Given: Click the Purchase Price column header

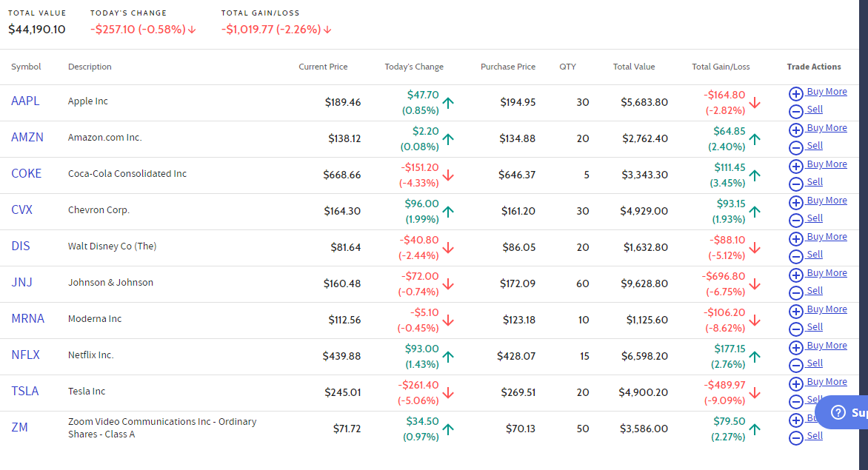Looking at the screenshot, I should point(507,67).
